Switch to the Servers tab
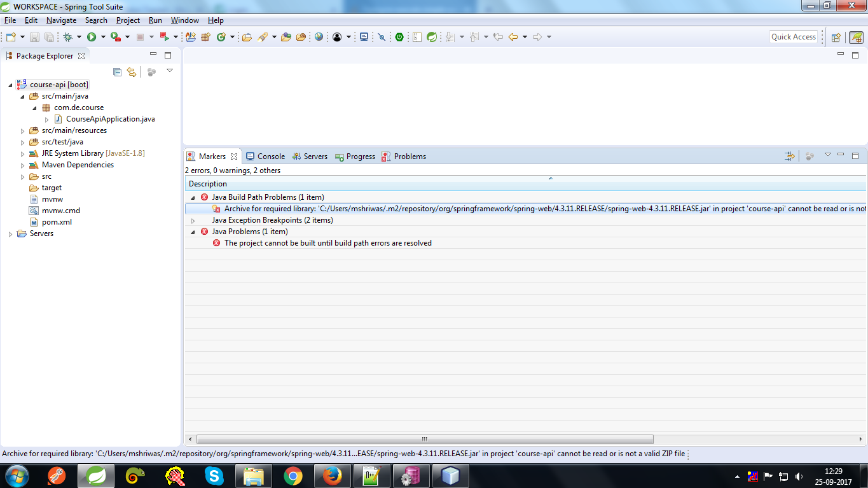 point(310,157)
